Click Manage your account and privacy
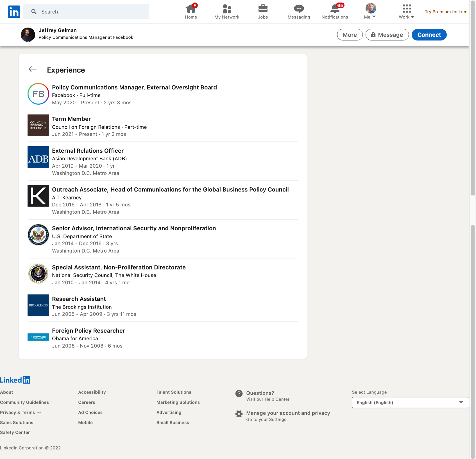Screen dimensions: 476x459 288,413
